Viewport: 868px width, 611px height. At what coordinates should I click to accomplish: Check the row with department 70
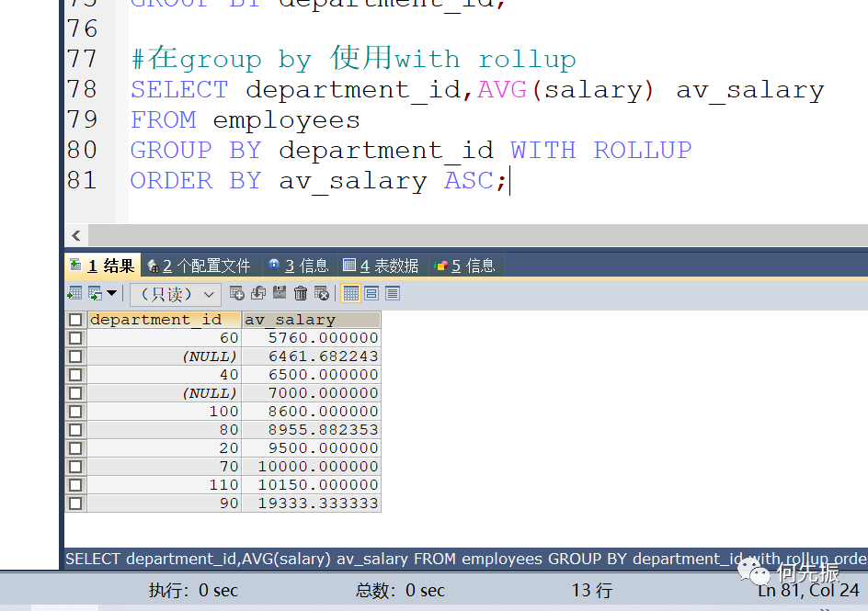point(75,466)
